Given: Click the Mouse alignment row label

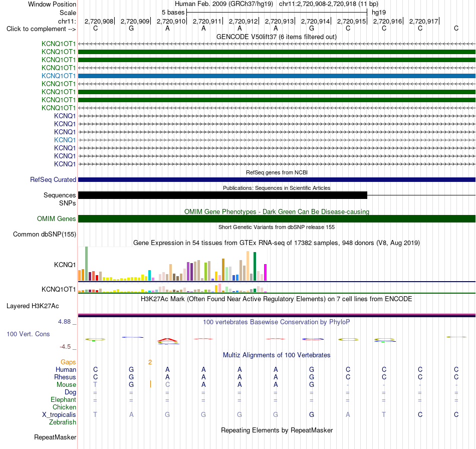Looking at the screenshot, I should point(66,385).
